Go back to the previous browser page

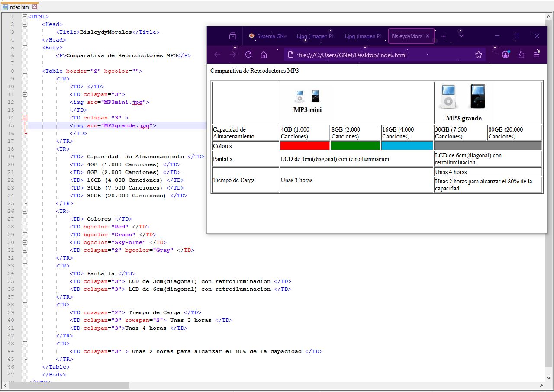(217, 55)
